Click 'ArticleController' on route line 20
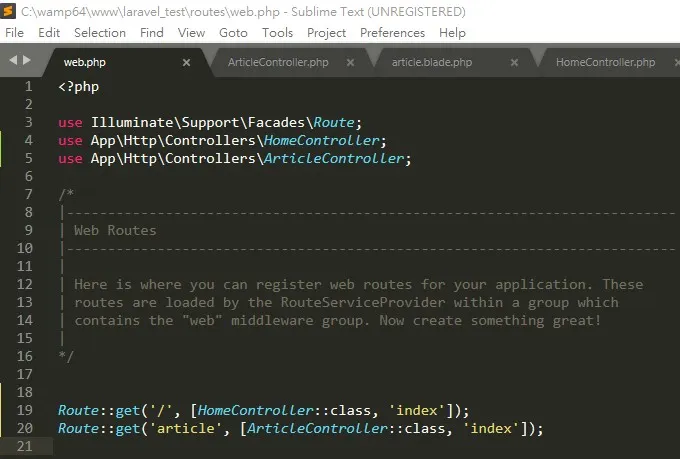680x459 pixels. [x=317, y=429]
